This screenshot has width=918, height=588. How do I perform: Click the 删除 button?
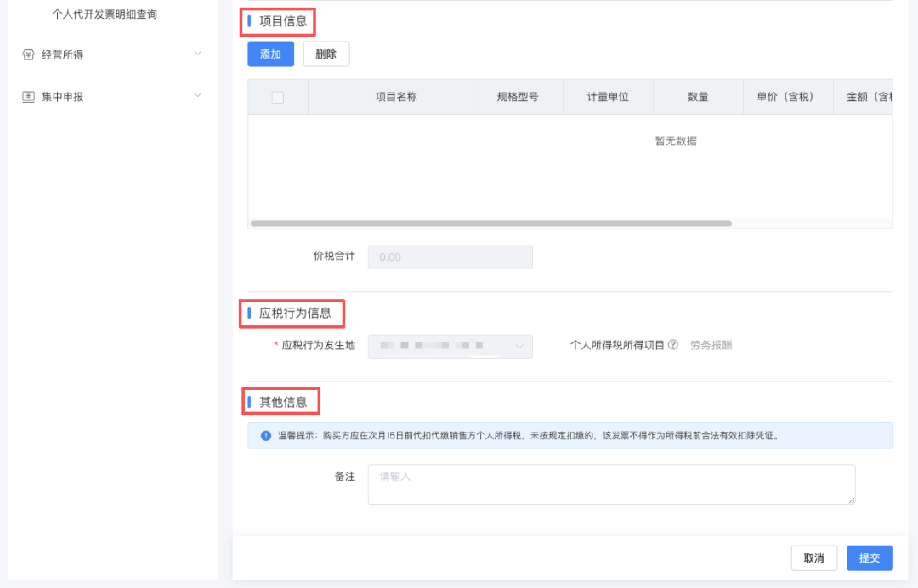pyautogui.click(x=326, y=54)
